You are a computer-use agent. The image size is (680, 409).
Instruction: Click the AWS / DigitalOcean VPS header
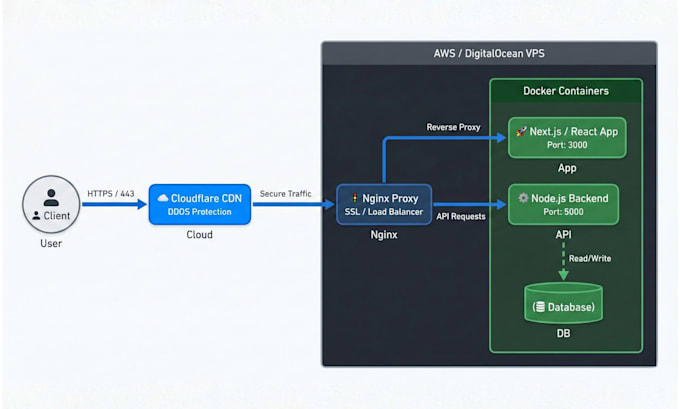[x=489, y=53]
